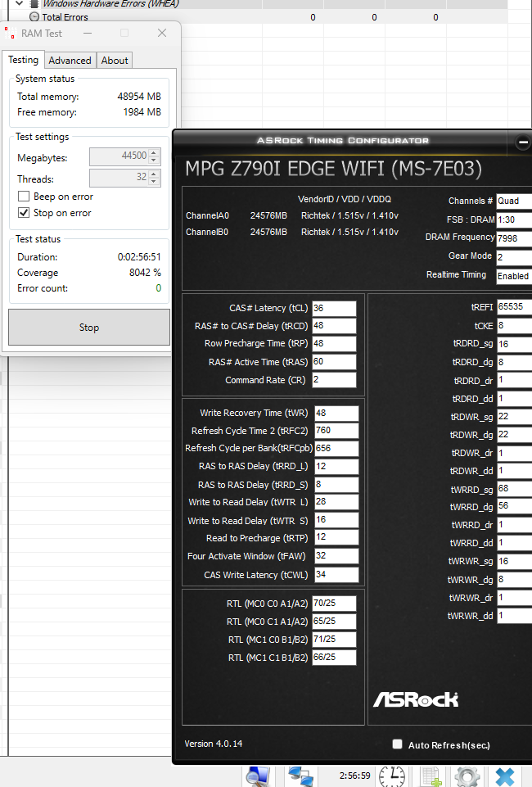The width and height of the screenshot is (532, 787).
Task: Click the RTL MC0 C0 A1/A2 field
Action: 334,604
